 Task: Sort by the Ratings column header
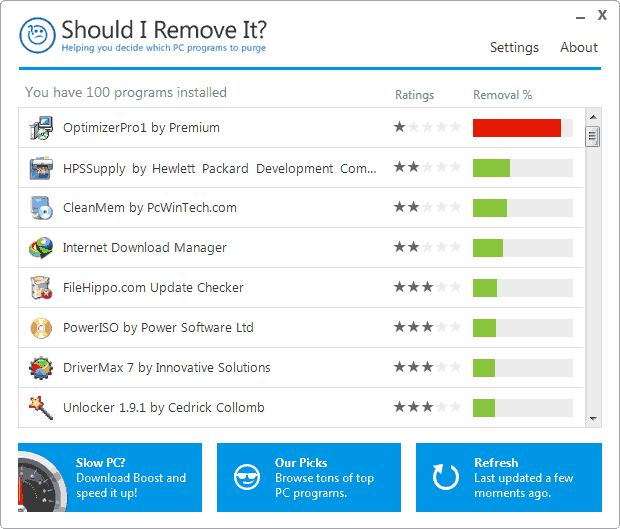click(x=414, y=95)
